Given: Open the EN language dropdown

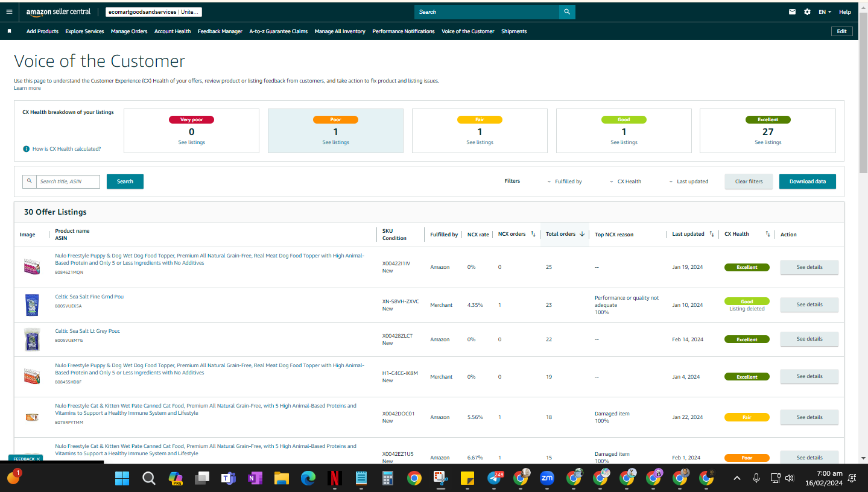Looking at the screenshot, I should pyautogui.click(x=825, y=12).
